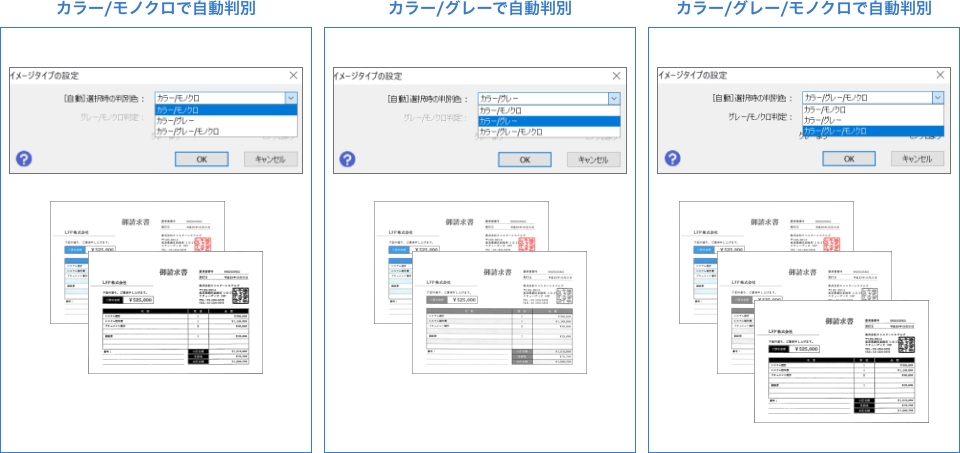960x453 pixels.
Task: Close the dialog in the カラー/グレー/モノクロで自動判別 panel
Action: (940, 76)
